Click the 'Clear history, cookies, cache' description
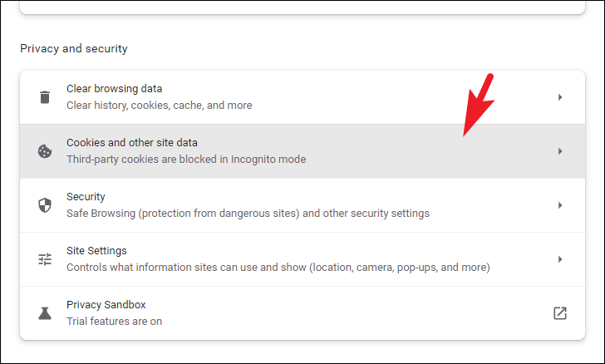This screenshot has height=364, width=605. (x=159, y=106)
